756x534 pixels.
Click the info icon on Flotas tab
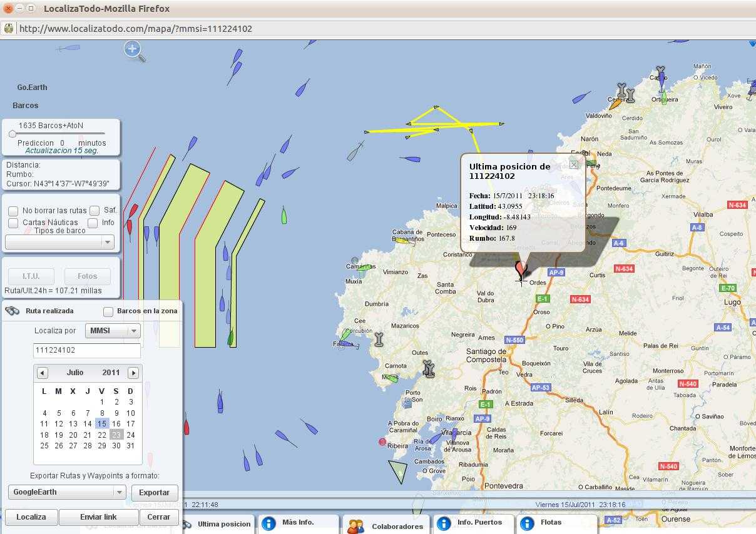click(x=527, y=523)
